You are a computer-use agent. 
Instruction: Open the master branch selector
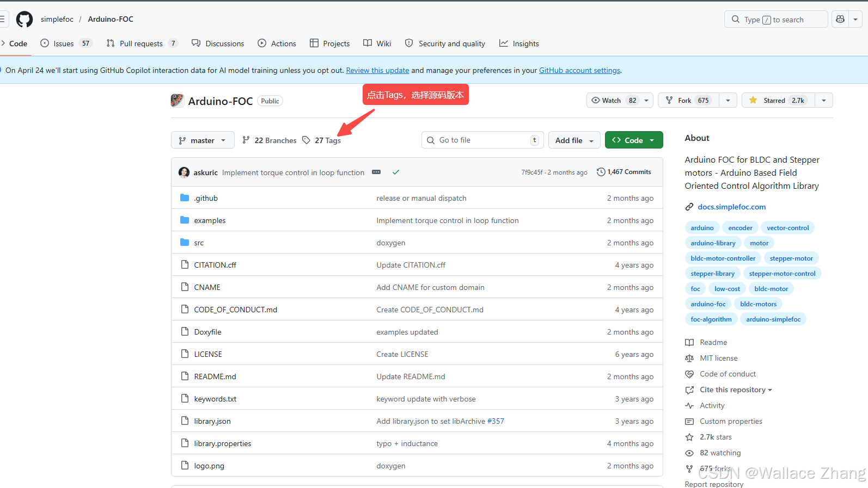coord(203,140)
